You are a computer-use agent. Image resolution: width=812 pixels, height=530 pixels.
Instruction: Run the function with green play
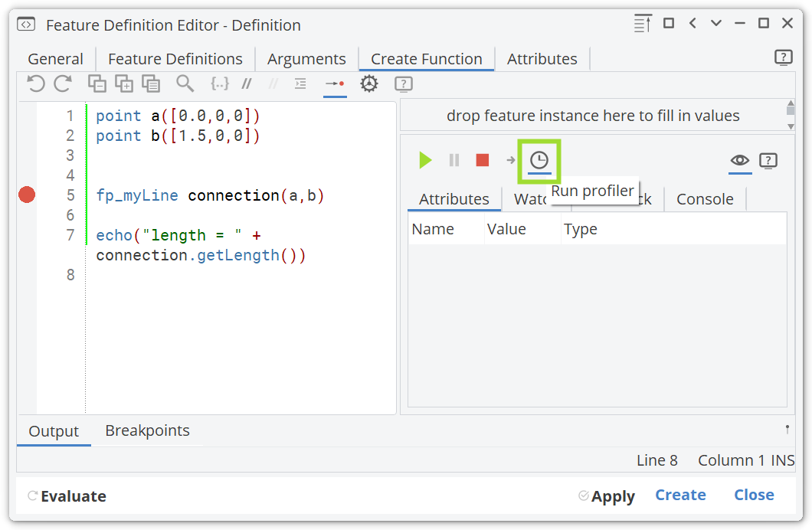425,160
